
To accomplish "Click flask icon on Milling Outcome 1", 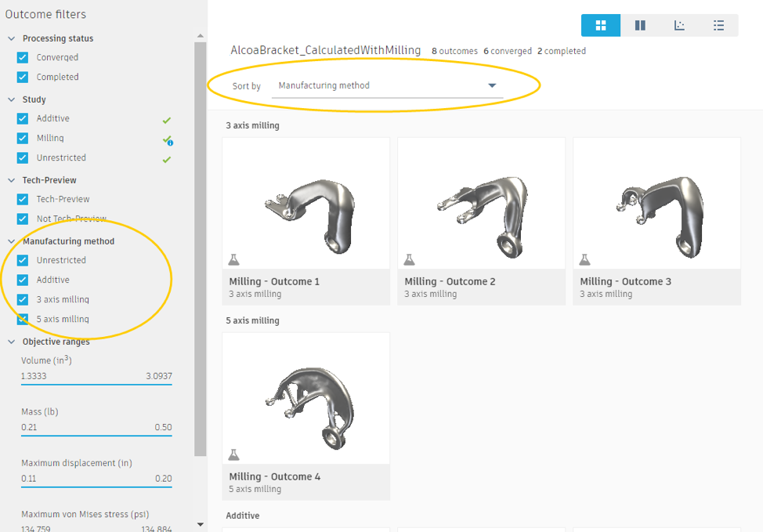I will (234, 260).
